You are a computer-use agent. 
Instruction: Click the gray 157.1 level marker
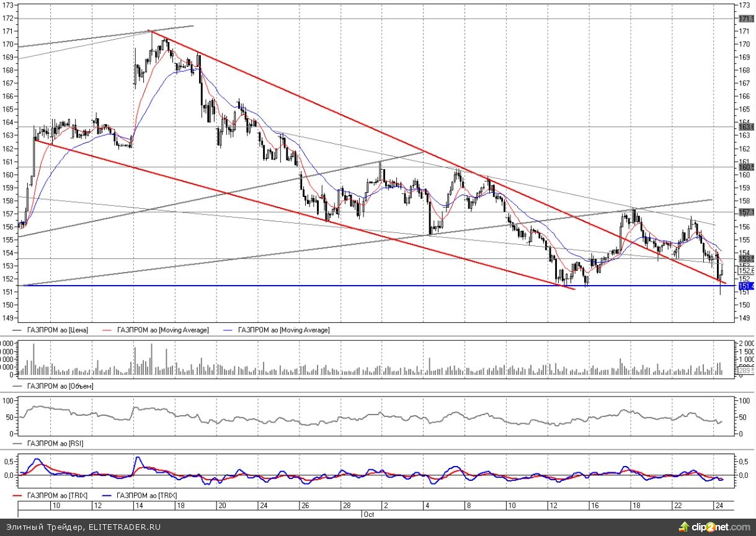tap(745, 212)
